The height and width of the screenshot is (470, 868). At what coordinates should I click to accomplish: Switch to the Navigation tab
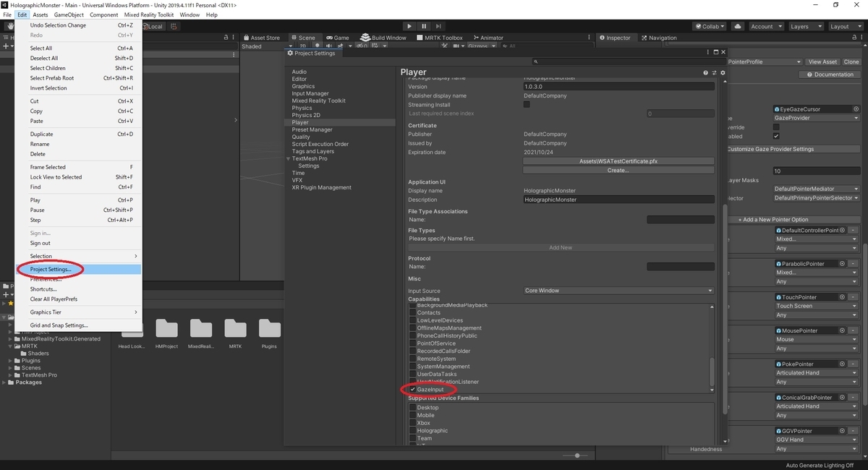coord(659,38)
